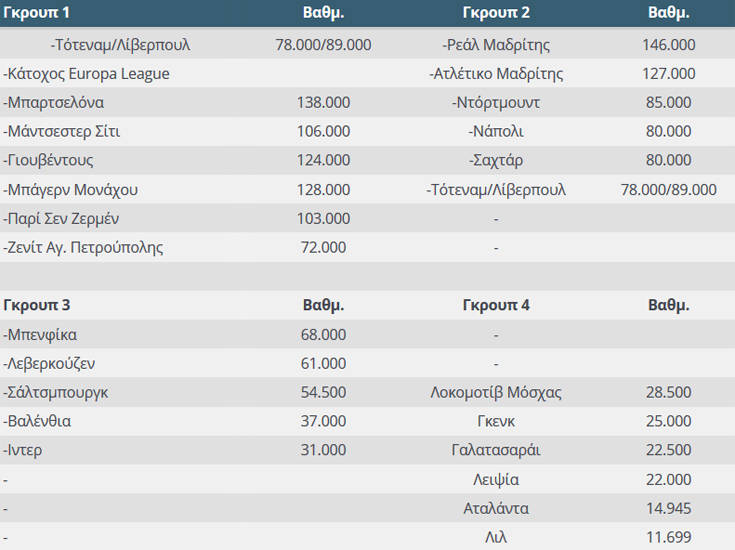Click the Κάτοχος Europa League entry
735x550 pixels.
pos(86,74)
